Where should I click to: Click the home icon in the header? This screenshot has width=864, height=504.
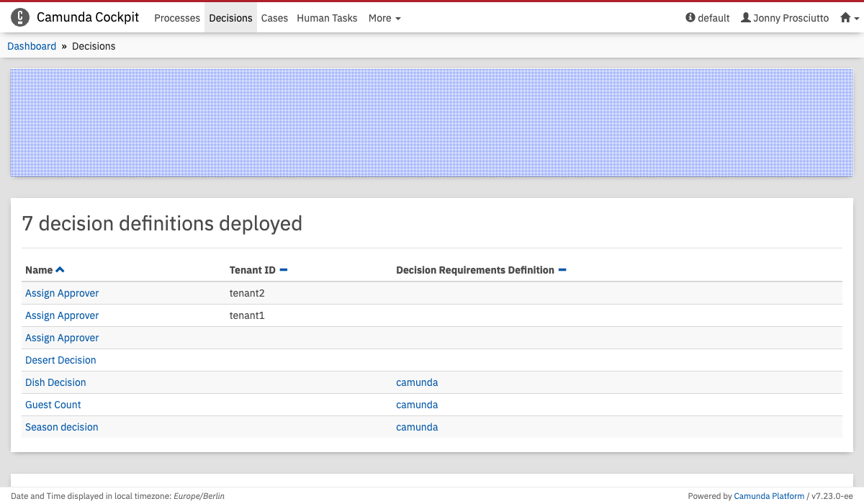click(845, 18)
